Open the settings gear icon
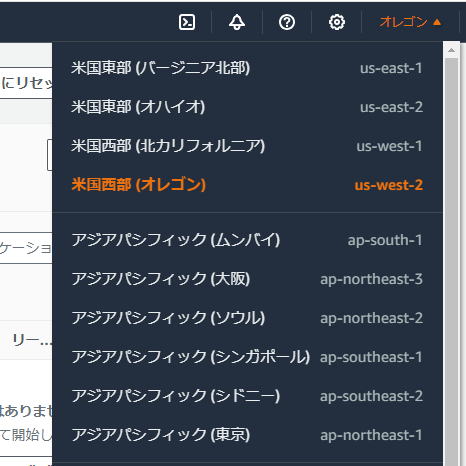This screenshot has height=466, width=466. click(x=337, y=22)
